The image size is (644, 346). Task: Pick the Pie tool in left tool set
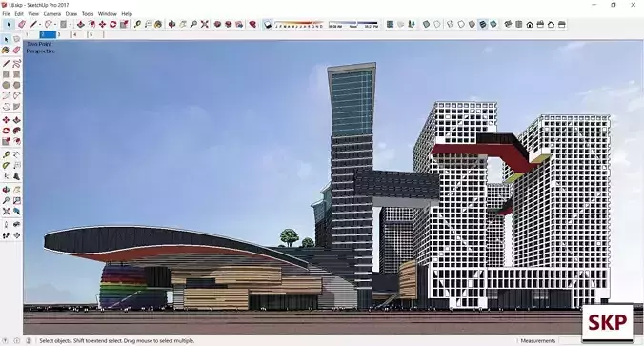[x=16, y=107]
